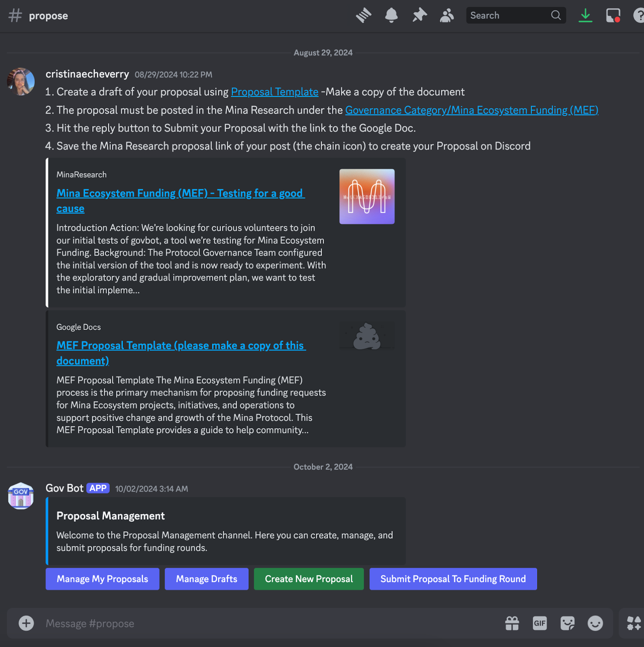Open the Threads icon in header
Viewport: 644px width, 647px height.
click(364, 16)
